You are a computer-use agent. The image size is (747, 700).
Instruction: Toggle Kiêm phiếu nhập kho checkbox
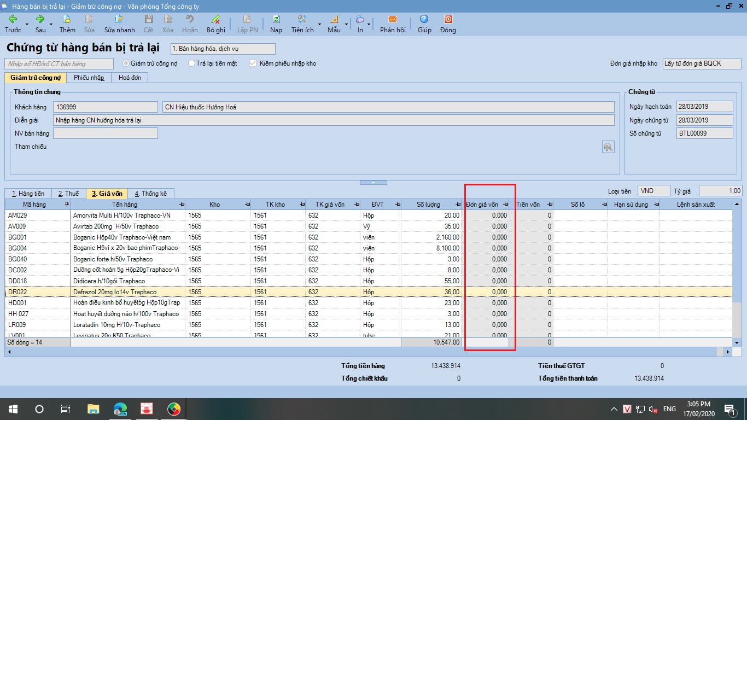pyautogui.click(x=253, y=63)
